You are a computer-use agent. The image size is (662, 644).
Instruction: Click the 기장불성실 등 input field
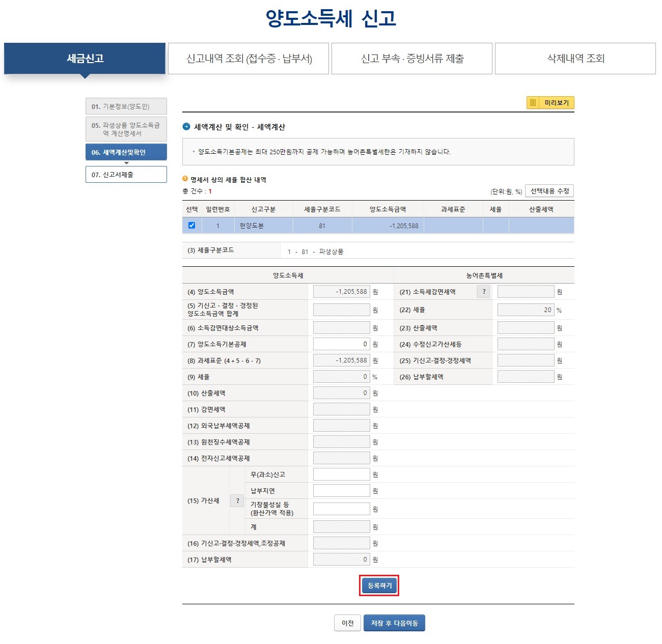click(341, 509)
